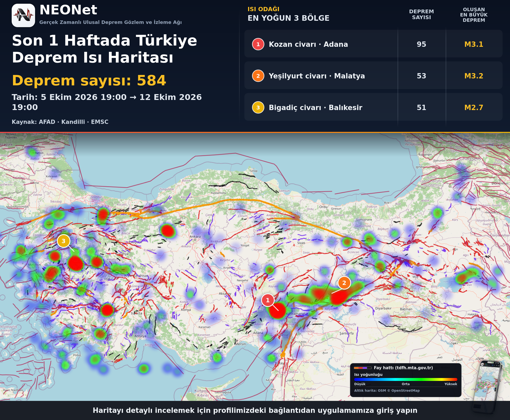Click the Deprem sayısı: 584 text
The width and height of the screenshot is (510, 420).
click(x=89, y=80)
